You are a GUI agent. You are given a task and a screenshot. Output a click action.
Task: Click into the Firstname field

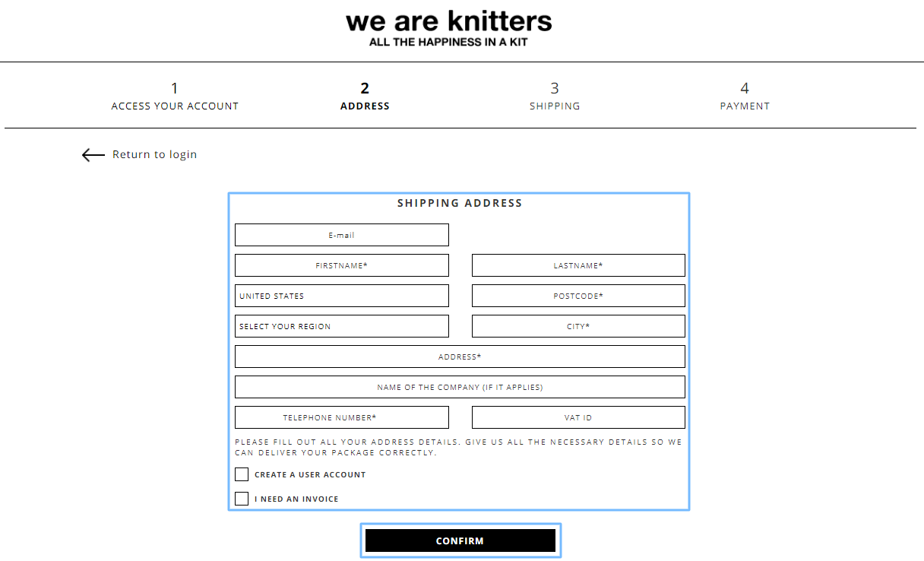click(342, 265)
